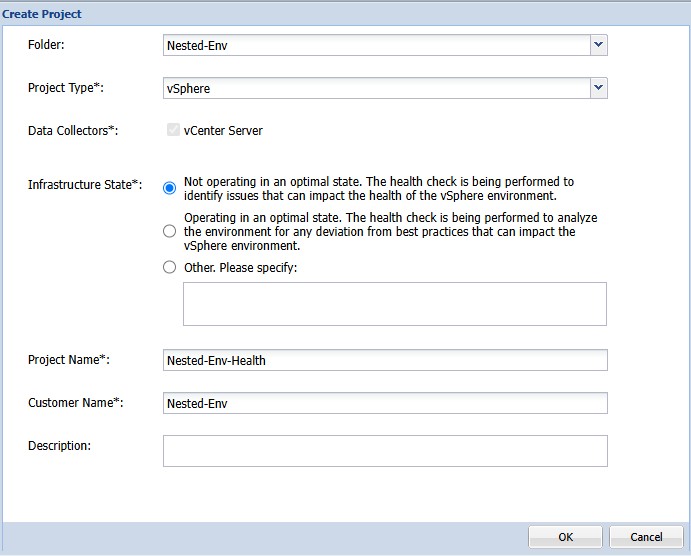Open the Folder dropdown arrow
Screen dimensions: 691x556
coord(598,45)
